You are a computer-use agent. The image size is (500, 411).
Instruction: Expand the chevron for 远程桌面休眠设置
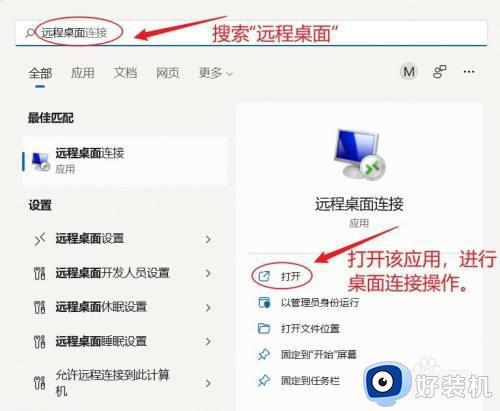pyautogui.click(x=208, y=307)
